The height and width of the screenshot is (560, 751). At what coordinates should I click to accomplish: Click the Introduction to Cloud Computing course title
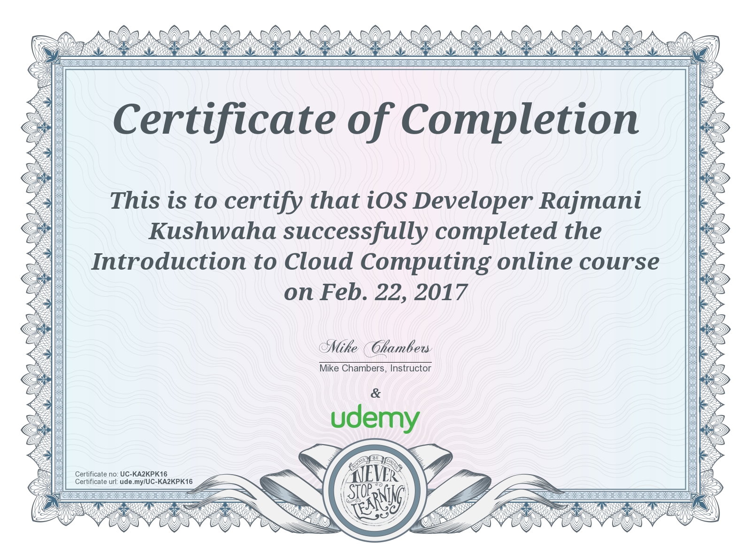[x=291, y=262]
